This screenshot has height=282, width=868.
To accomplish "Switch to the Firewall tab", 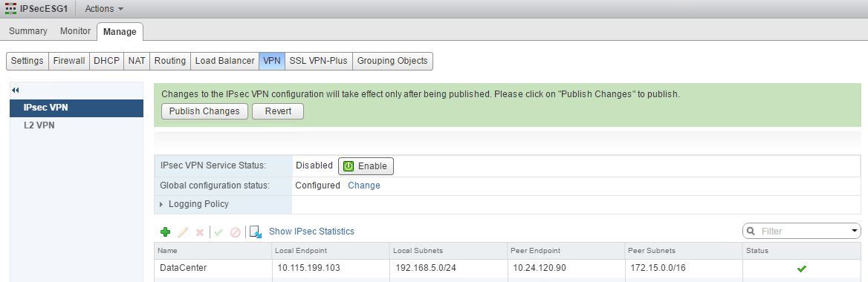I will (x=69, y=61).
